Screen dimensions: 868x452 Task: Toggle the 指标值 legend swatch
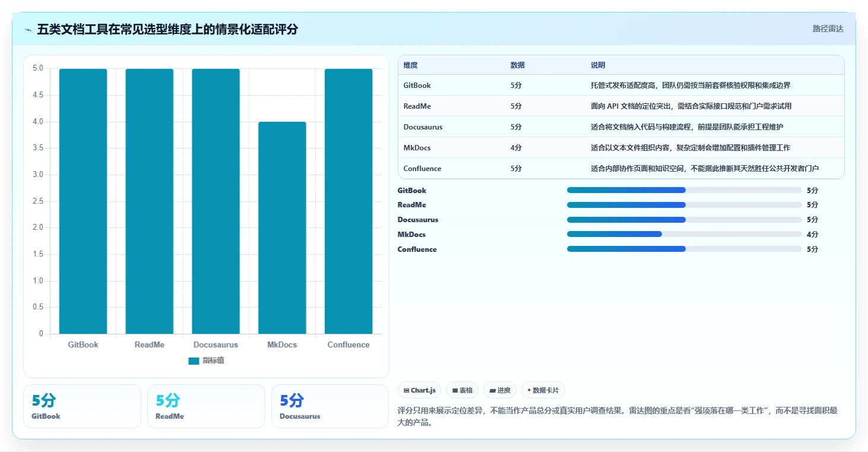coord(194,361)
